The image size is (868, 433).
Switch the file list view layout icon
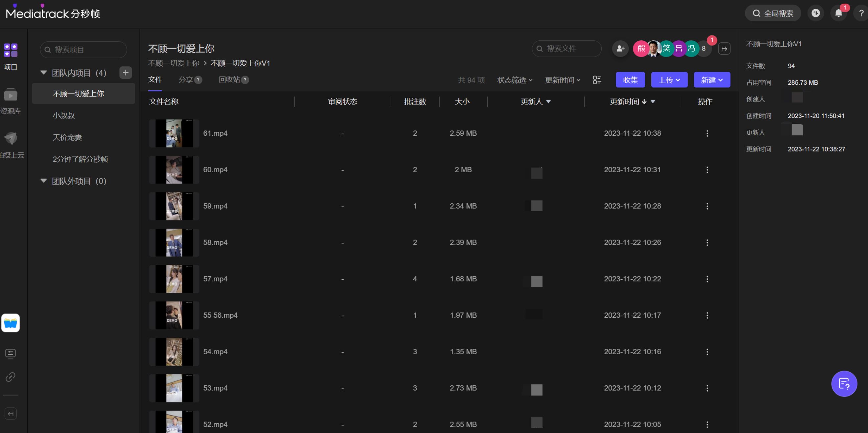tap(597, 80)
